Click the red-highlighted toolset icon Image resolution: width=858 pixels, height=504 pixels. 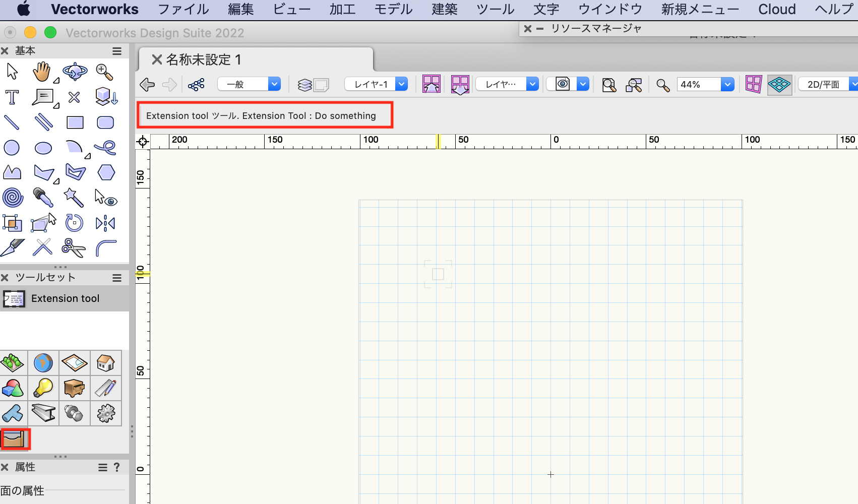(15, 439)
